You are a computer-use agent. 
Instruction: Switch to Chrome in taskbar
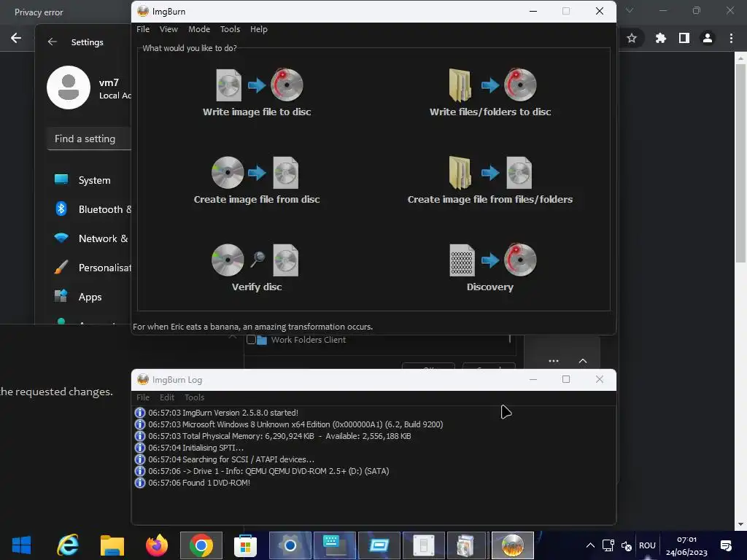pyautogui.click(x=201, y=545)
